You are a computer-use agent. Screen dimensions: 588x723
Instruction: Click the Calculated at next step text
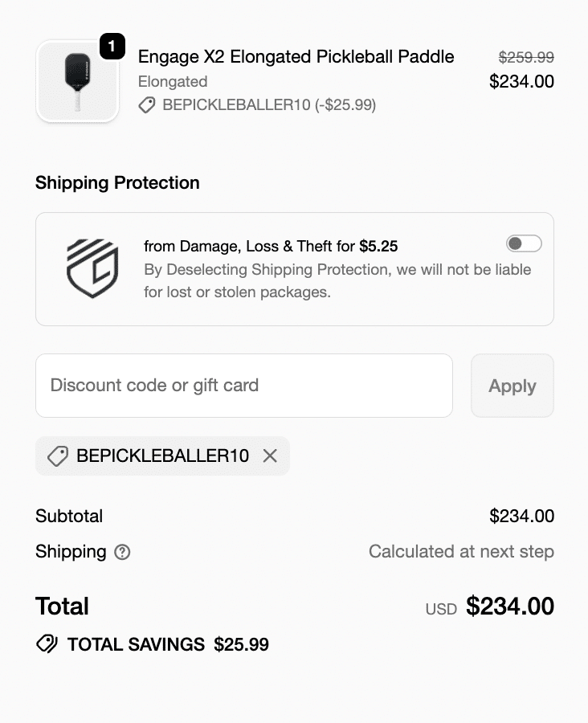click(x=461, y=552)
